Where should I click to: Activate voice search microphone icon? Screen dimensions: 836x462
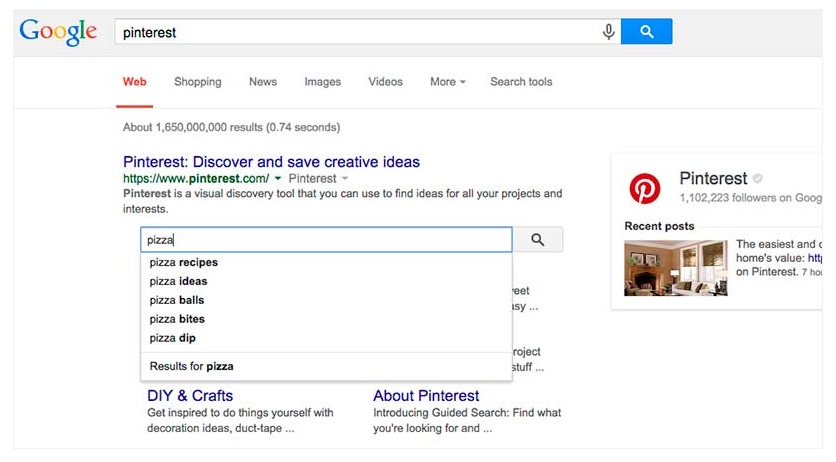tap(608, 32)
